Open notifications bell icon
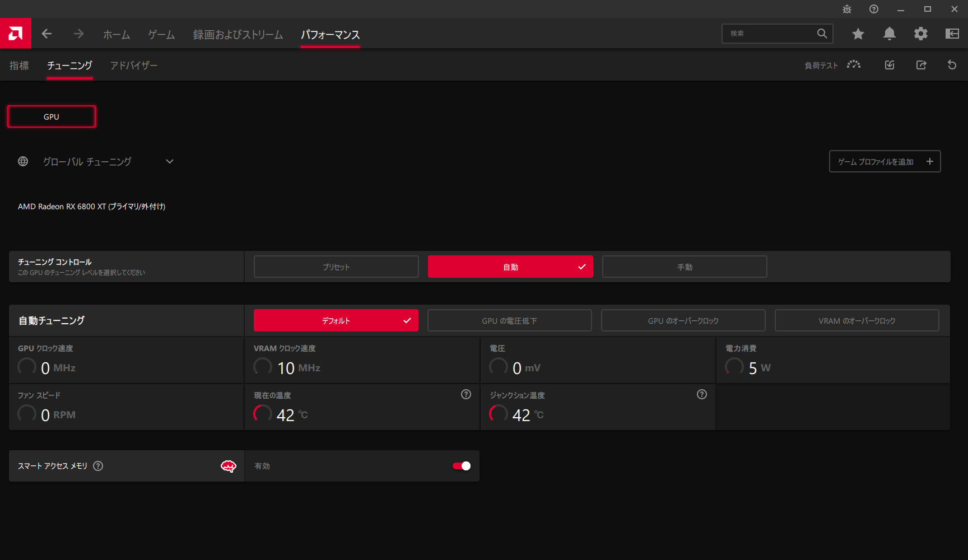Screen dimensions: 968x560 coord(889,34)
